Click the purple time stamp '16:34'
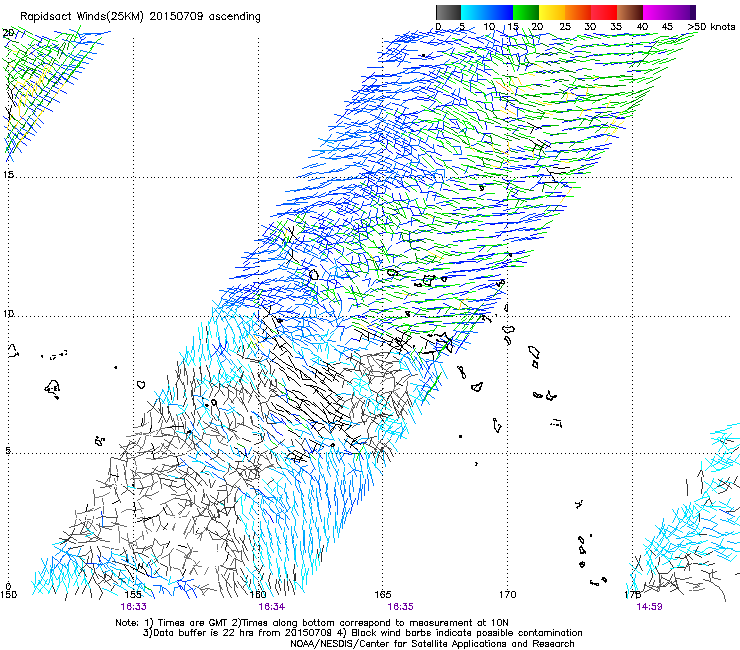 (271, 607)
